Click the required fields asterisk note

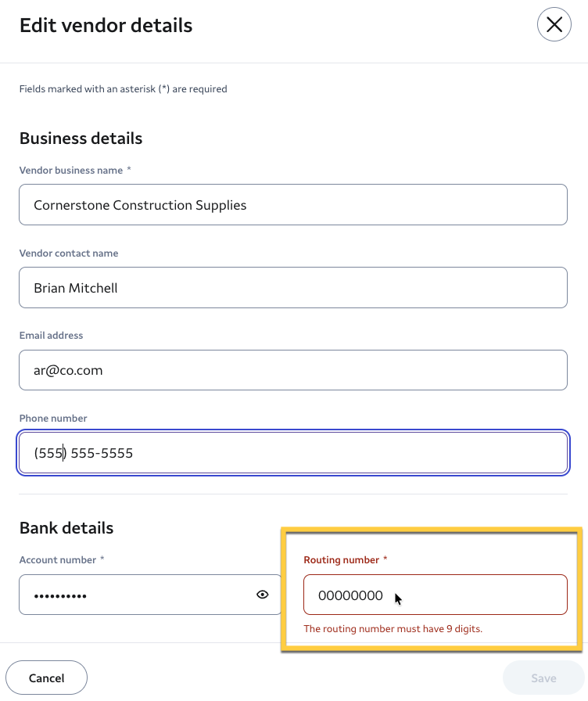124,89
